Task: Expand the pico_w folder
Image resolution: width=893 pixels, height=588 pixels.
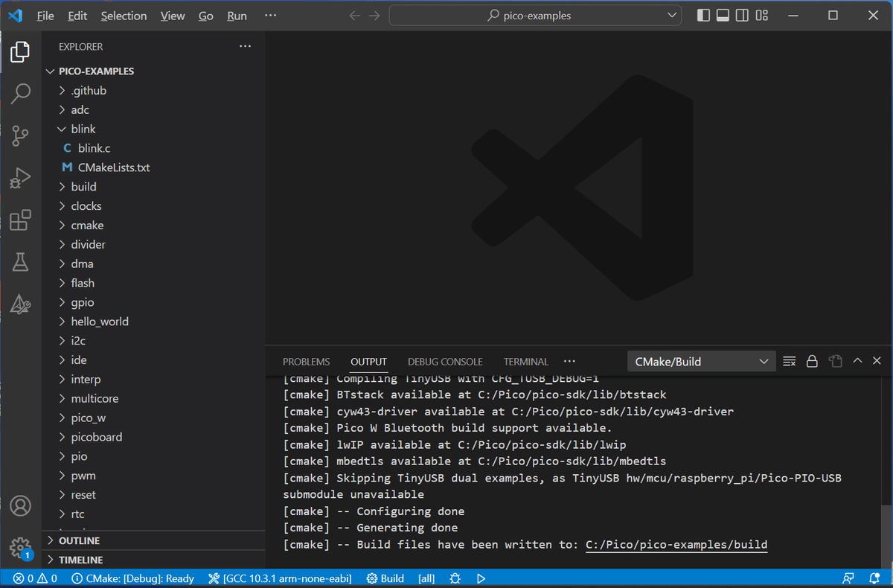Action: pos(153,418)
